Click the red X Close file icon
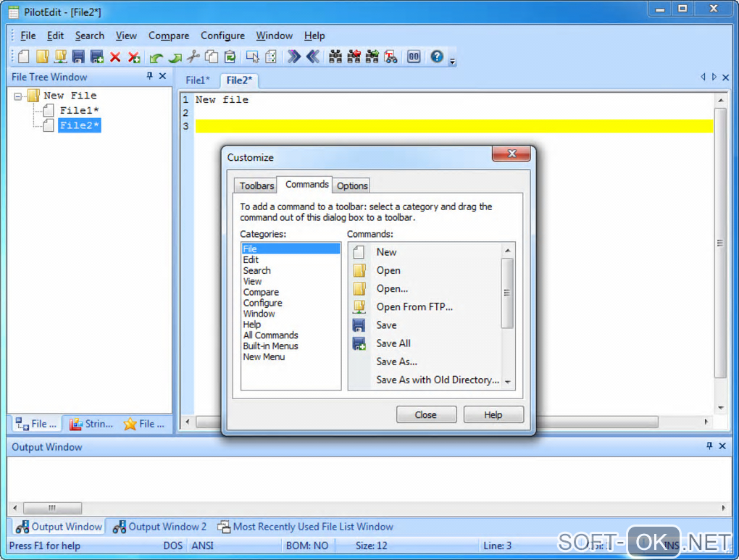Screen dimensions: 739x560 (115, 57)
